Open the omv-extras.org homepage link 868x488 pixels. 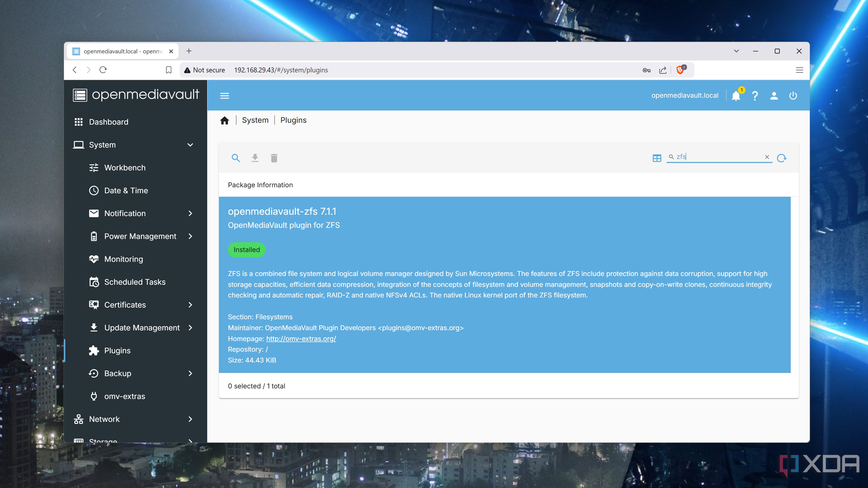[x=301, y=339]
